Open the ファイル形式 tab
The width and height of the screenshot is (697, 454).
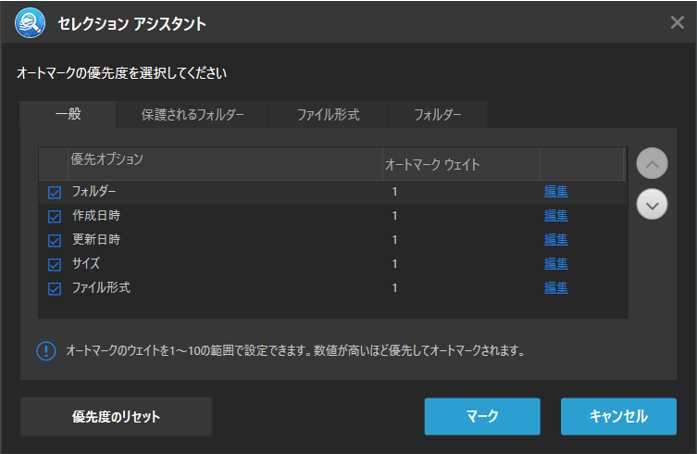327,115
